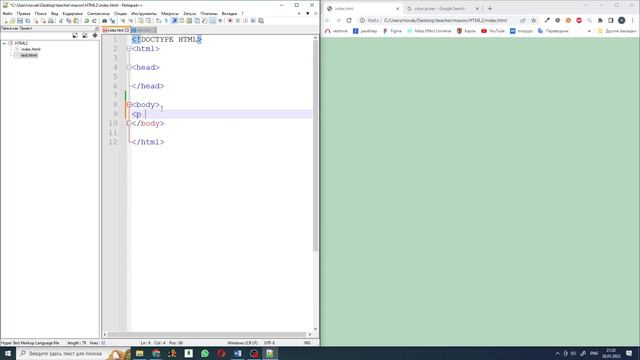The width and height of the screenshot is (640, 360).
Task: Go back in Chrome
Action: coord(328,20)
